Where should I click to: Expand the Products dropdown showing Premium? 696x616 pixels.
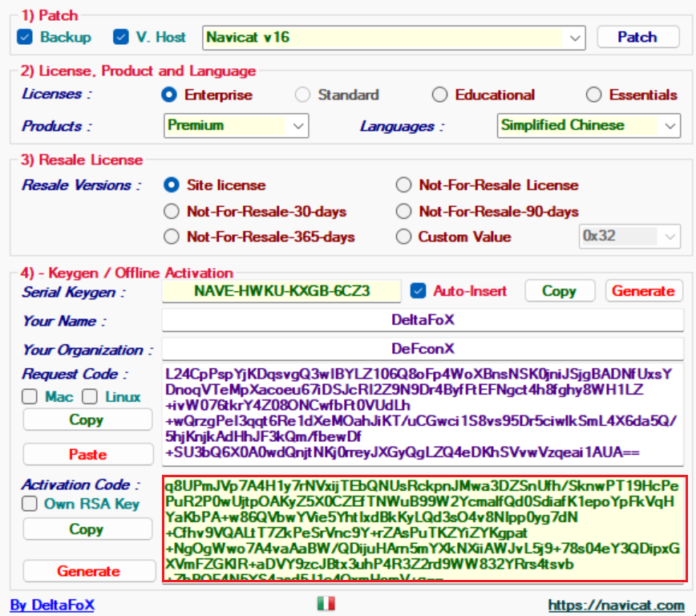click(299, 126)
